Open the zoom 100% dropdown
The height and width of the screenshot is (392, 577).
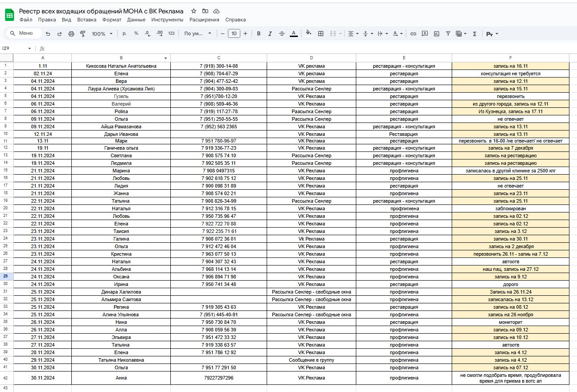[x=102, y=33]
